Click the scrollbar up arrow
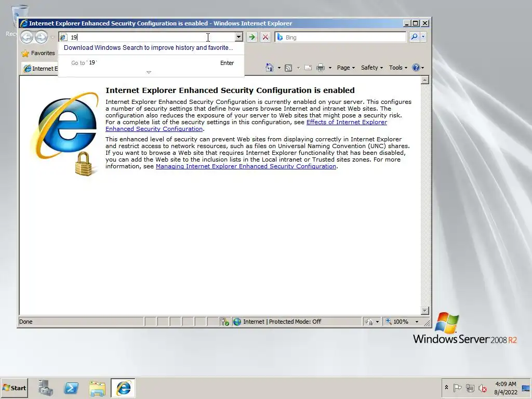This screenshot has height=399, width=532. [424, 80]
